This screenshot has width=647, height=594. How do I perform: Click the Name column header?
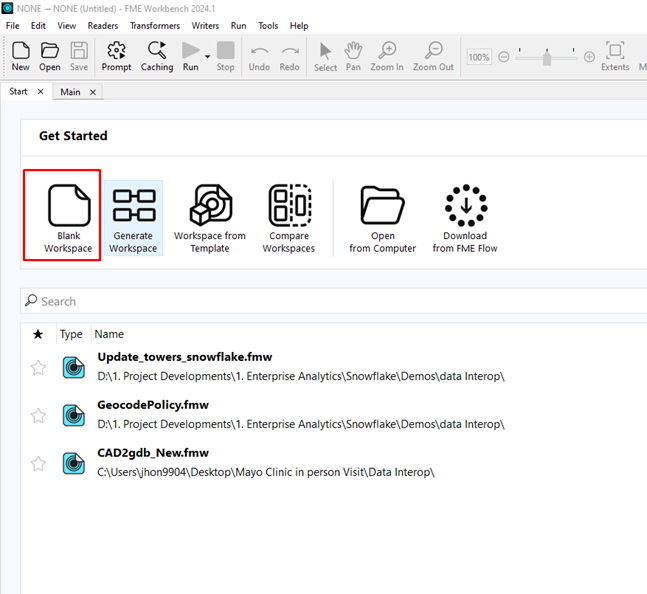pyautogui.click(x=109, y=334)
